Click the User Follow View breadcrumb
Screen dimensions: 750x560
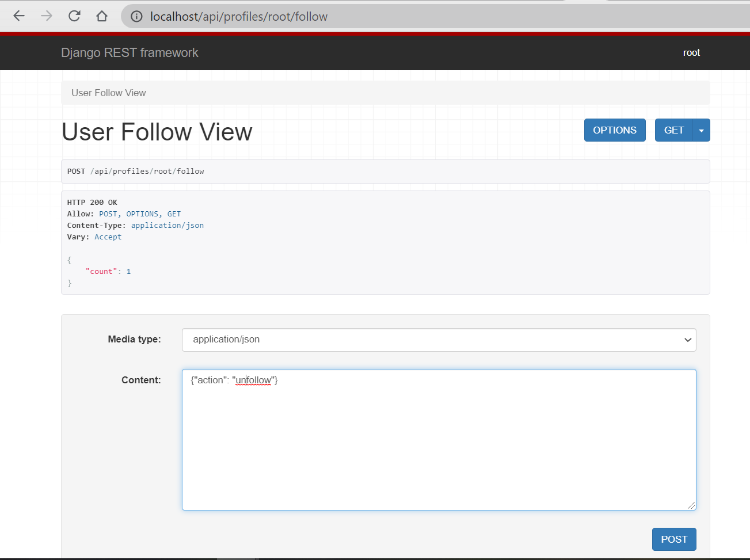pyautogui.click(x=109, y=93)
